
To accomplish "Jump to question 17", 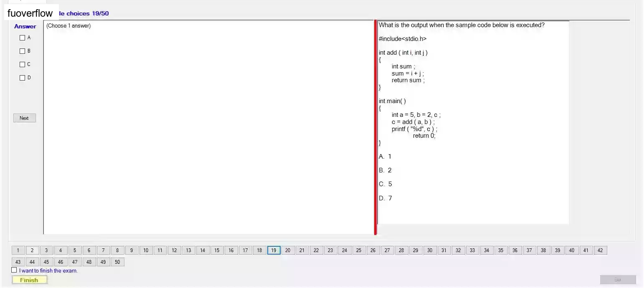I will coord(245,250).
